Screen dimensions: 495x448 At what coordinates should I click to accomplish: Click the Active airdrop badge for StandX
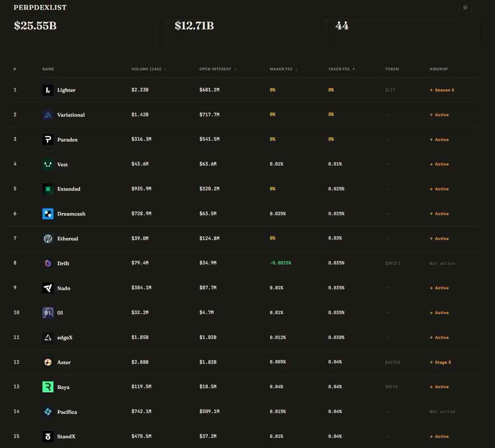[x=439, y=436]
